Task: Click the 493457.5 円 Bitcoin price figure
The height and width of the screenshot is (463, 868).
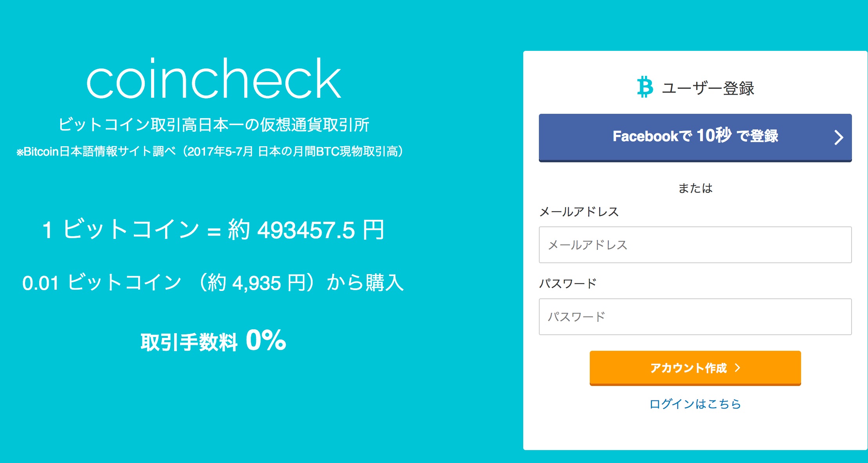Action: coord(321,230)
